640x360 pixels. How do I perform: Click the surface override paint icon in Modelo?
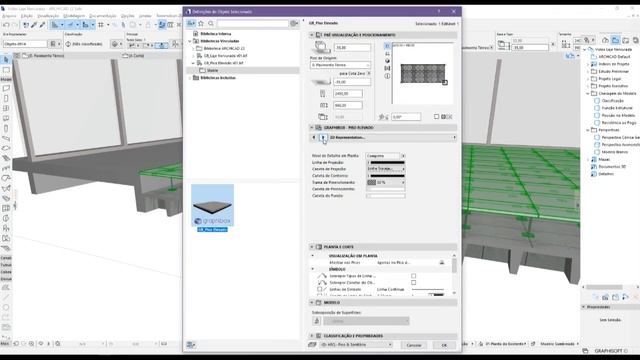(317, 321)
